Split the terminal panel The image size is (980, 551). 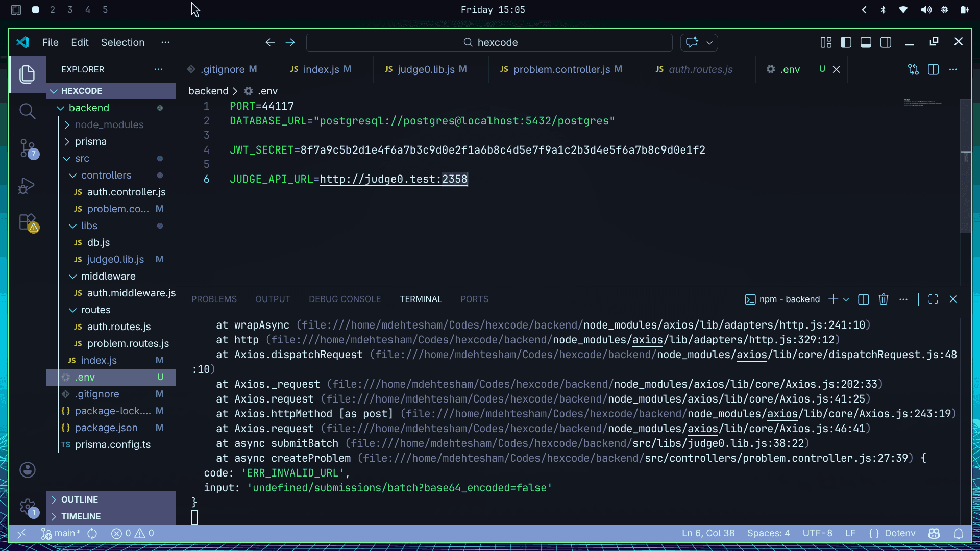864,299
